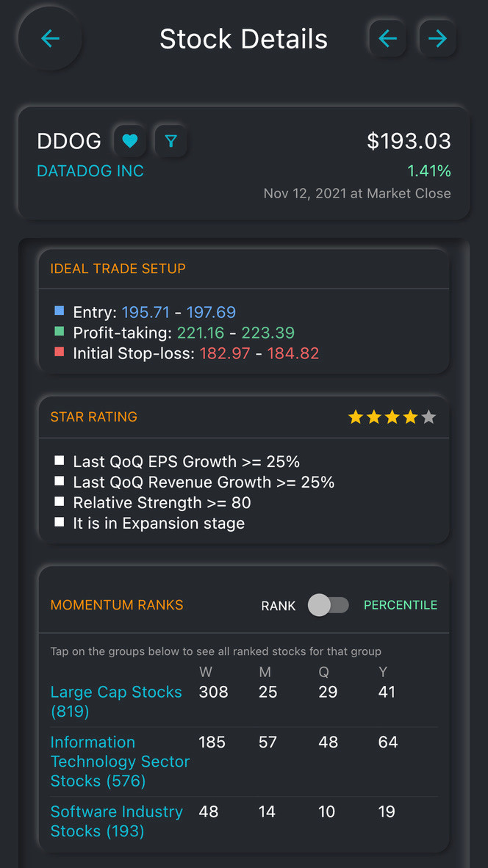View the previous stock with left arrow

(388, 38)
